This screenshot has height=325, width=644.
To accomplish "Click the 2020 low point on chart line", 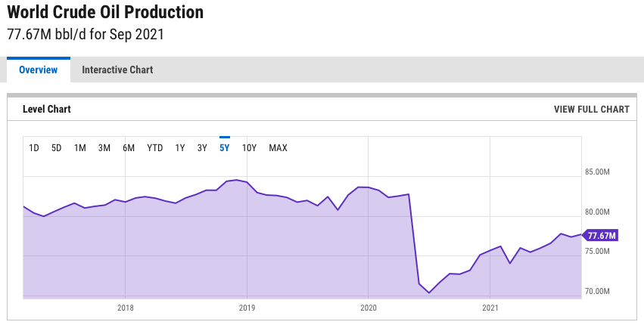I will pyautogui.click(x=429, y=292).
